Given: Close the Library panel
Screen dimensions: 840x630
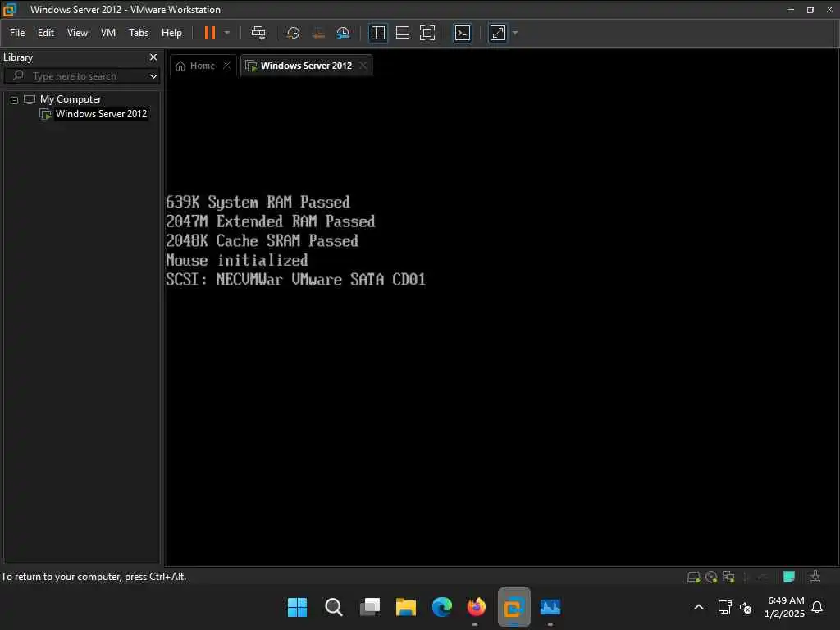Looking at the screenshot, I should click(153, 57).
